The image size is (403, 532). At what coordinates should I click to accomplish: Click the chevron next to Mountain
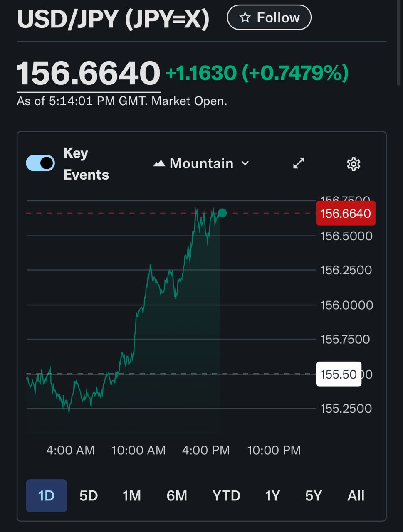click(245, 163)
